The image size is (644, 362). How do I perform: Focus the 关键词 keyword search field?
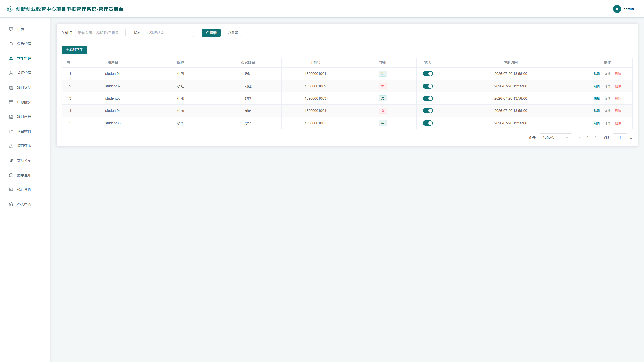[x=100, y=33]
